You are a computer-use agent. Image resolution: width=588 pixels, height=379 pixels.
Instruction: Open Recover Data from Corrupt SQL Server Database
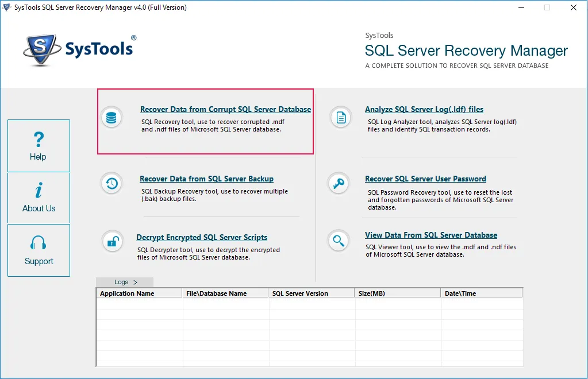point(225,109)
